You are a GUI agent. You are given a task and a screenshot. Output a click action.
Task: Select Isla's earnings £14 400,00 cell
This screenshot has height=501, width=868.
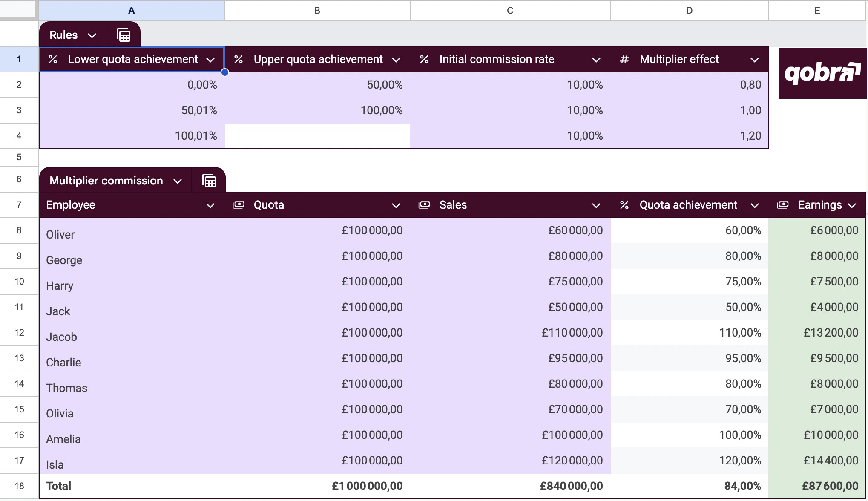pos(817,461)
